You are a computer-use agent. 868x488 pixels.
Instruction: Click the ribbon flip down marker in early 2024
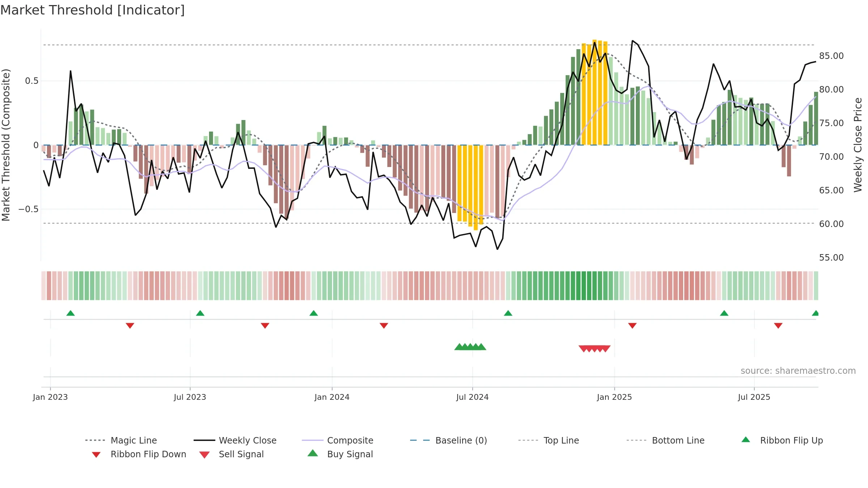(x=384, y=326)
